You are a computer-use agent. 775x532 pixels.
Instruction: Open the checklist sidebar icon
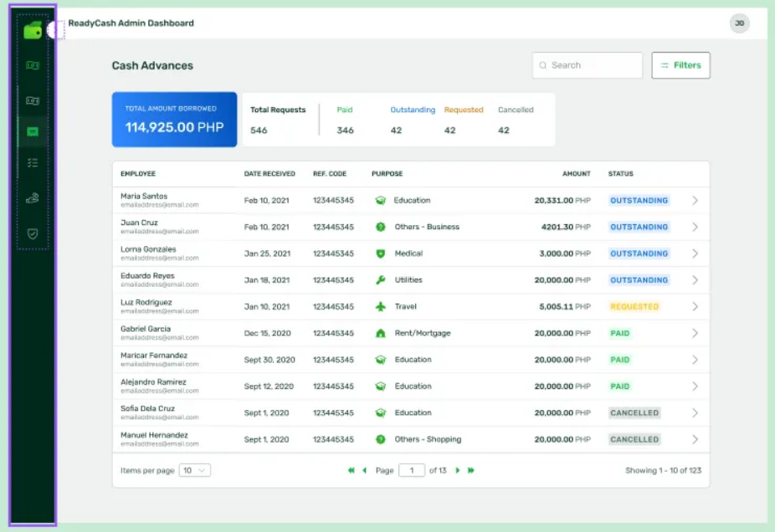point(33,163)
